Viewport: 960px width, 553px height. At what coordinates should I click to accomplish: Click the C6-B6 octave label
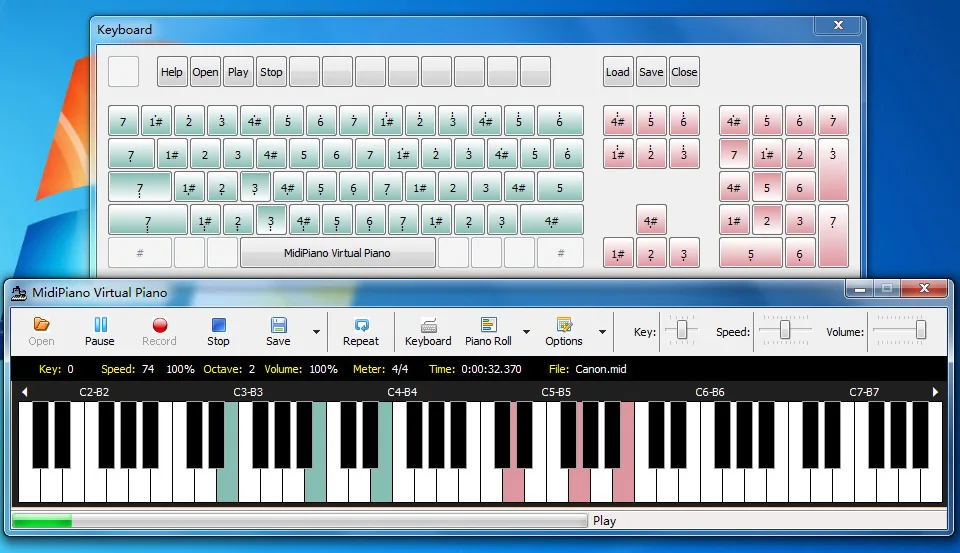710,392
